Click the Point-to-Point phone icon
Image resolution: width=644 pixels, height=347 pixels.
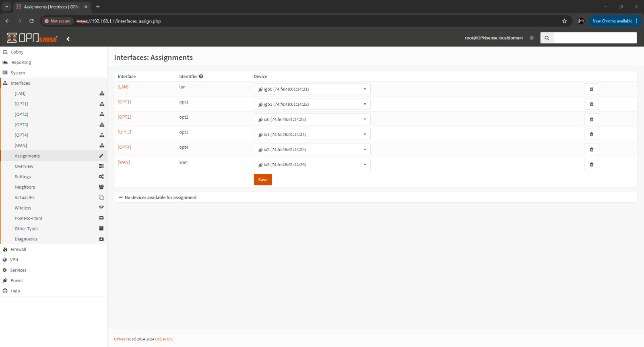(x=101, y=218)
